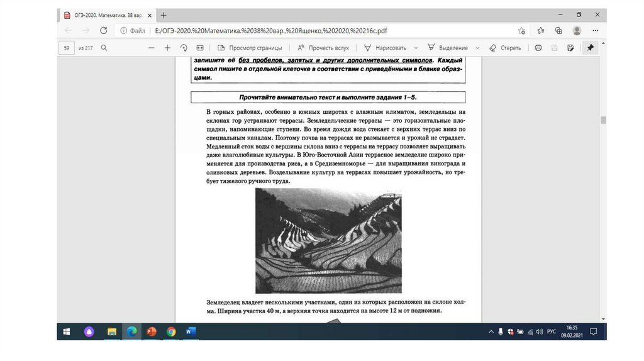Click the terraced fields photo
The width and height of the screenshot is (644, 361).
[328, 241]
